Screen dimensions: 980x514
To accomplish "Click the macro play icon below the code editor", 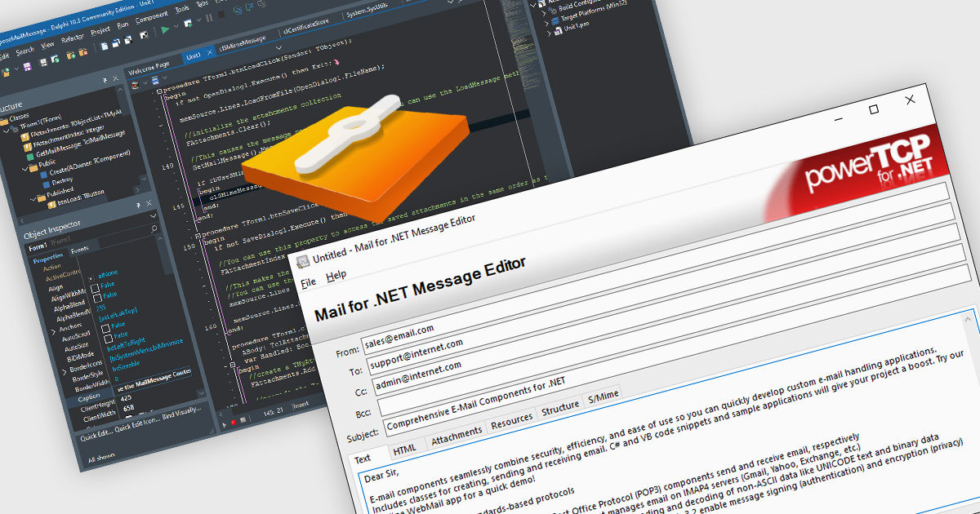I will [224, 423].
